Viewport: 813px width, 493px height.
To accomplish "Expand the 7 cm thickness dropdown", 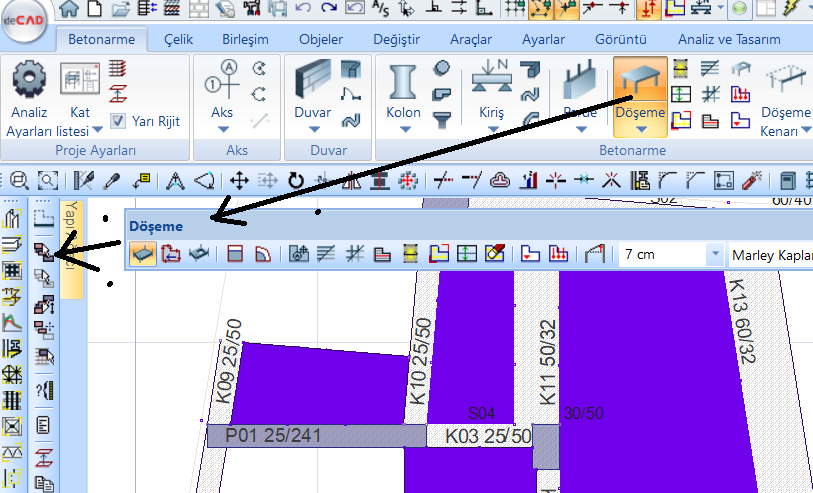I will (714, 255).
